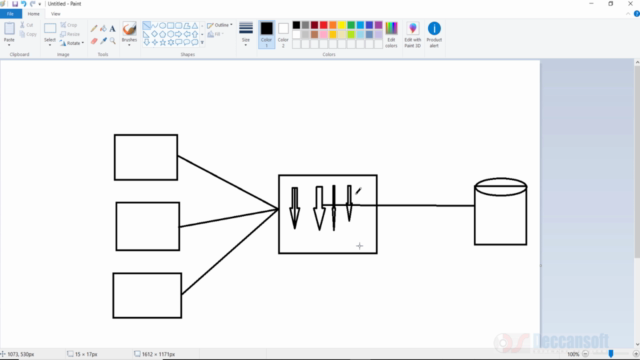Pick the Four-point star shape
This screenshot has width=640, height=360.
(155, 42)
